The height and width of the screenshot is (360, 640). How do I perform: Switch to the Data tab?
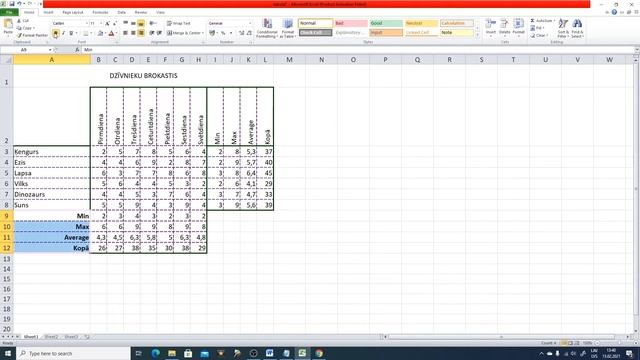[122, 12]
